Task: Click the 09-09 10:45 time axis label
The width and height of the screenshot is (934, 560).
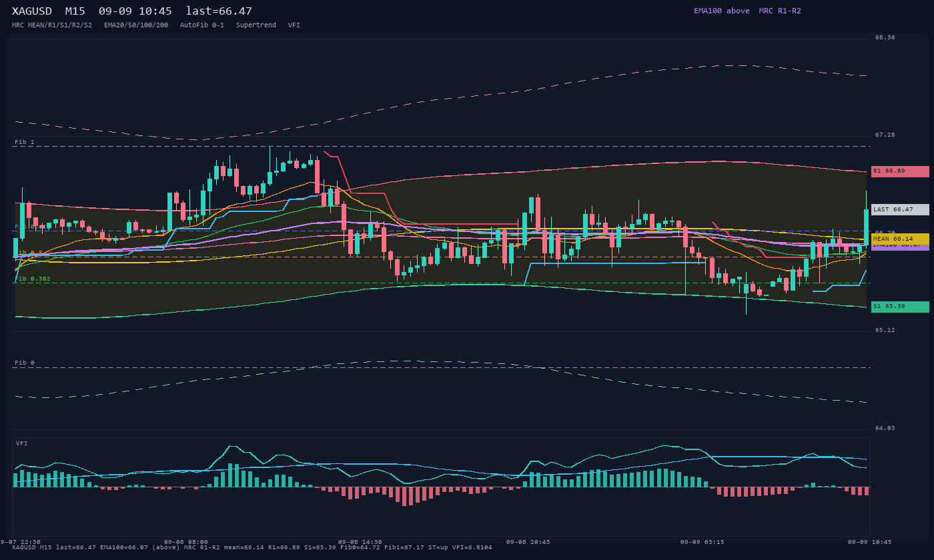Action: (870, 542)
